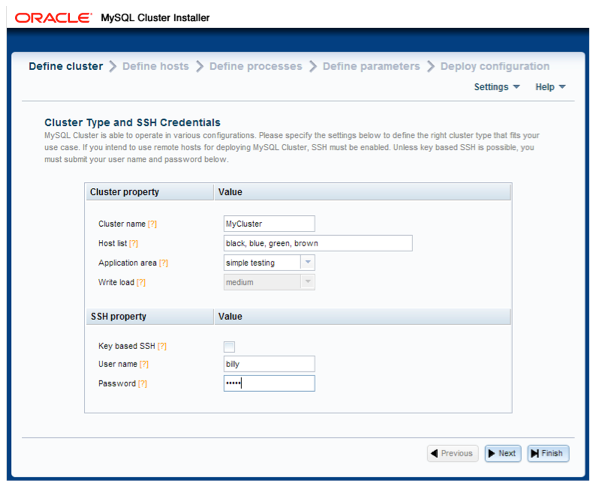Click the User name input field
596x489 pixels.
point(269,364)
